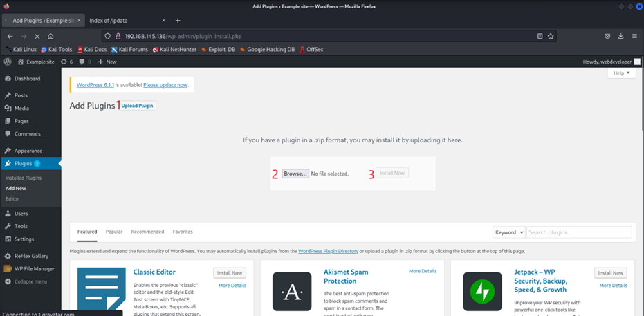This screenshot has height=316, width=644.
Task: Open Howdy, webdeveloper account menu
Action: [611, 62]
